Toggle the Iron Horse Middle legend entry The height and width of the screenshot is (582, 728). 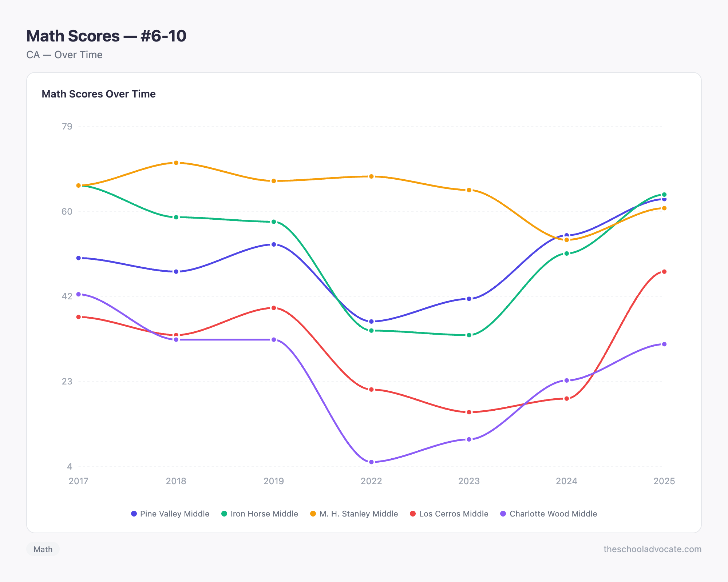(x=265, y=514)
